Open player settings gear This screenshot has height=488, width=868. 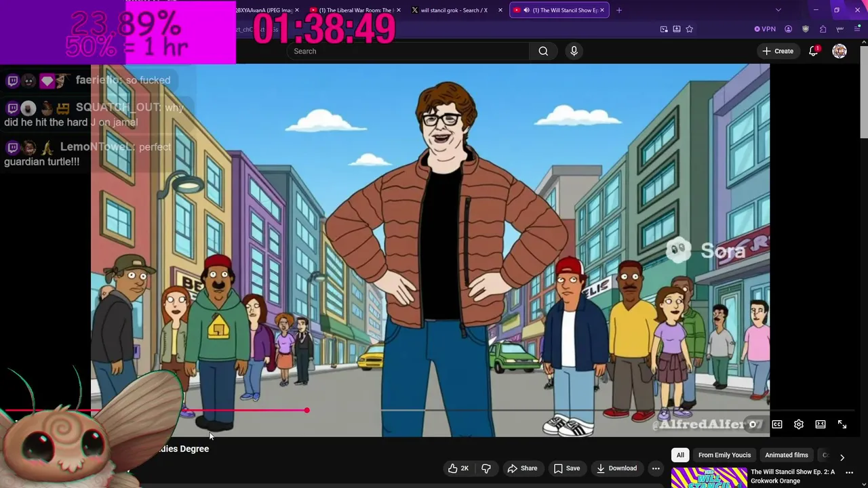click(799, 424)
